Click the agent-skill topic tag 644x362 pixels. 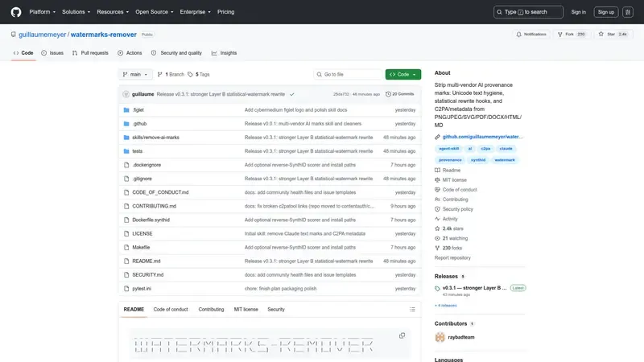click(448, 149)
